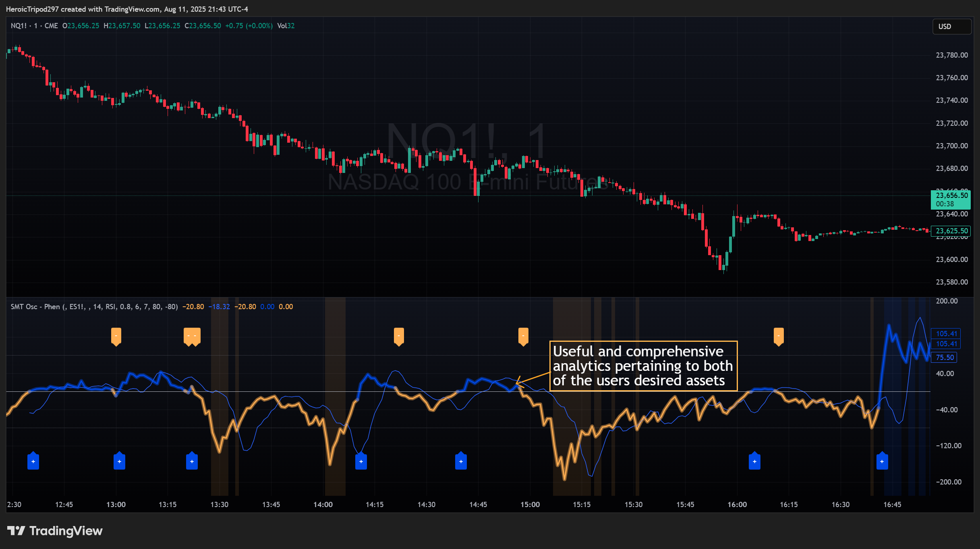
Task: Click the 13:00 time axis label
Action: (x=116, y=505)
